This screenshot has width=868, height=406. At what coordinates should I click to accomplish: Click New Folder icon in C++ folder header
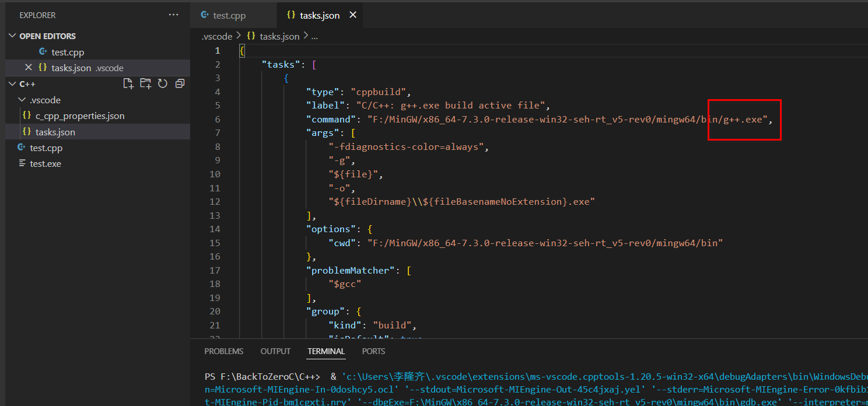(x=146, y=83)
